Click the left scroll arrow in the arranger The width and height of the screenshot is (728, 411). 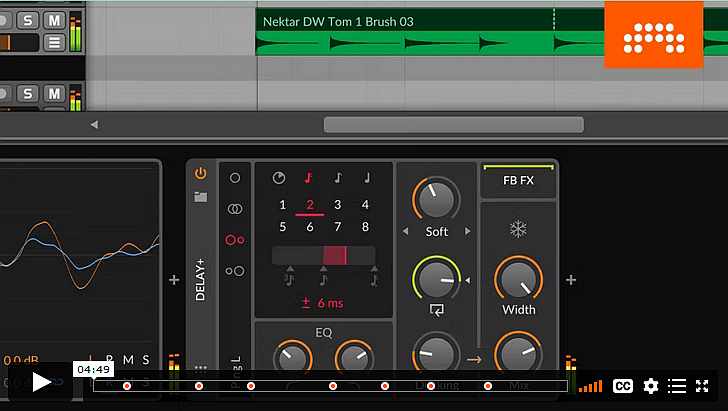point(94,124)
